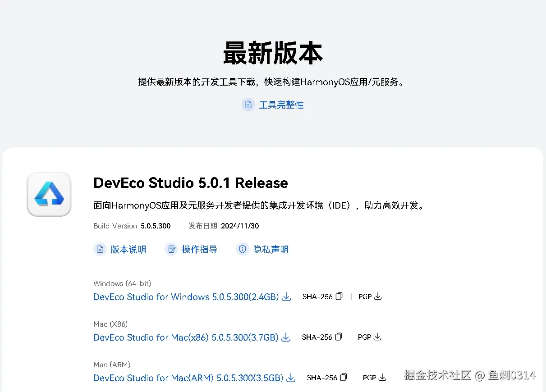546x392 pixels.
Task: Click the document icon beside 工具完整性
Action: pos(248,105)
